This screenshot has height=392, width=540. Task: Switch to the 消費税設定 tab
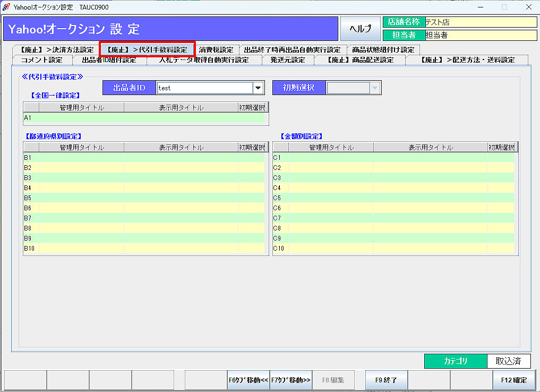point(216,50)
